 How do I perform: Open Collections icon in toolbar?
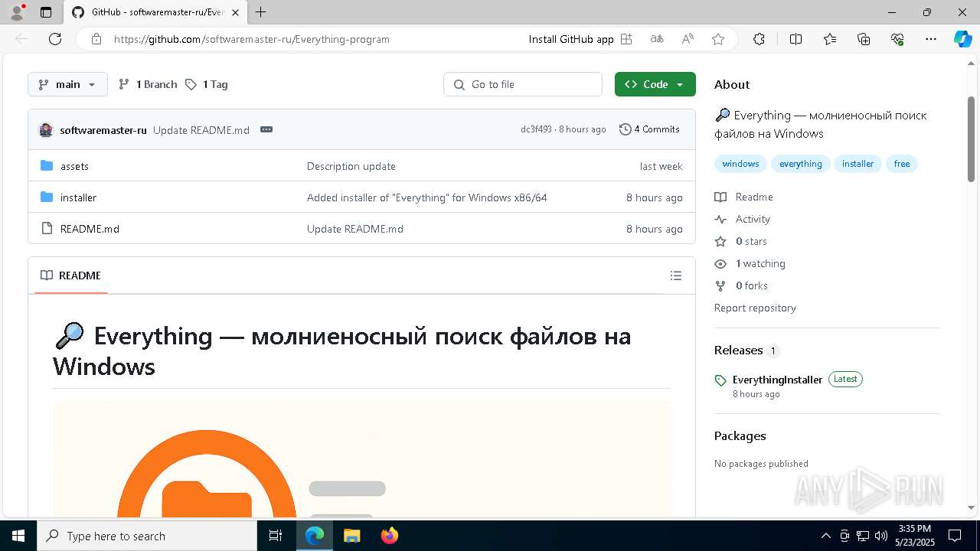click(x=864, y=39)
